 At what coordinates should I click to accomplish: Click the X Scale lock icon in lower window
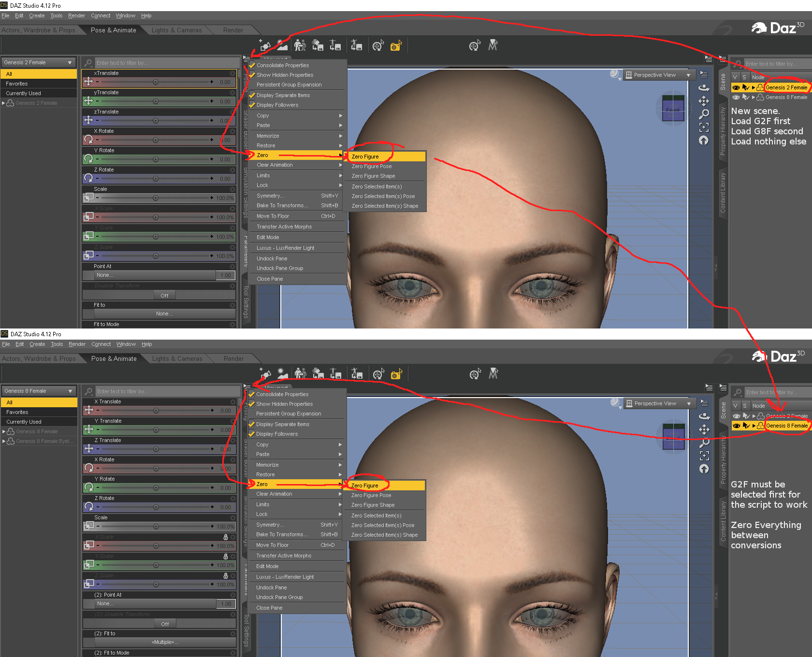(226, 537)
